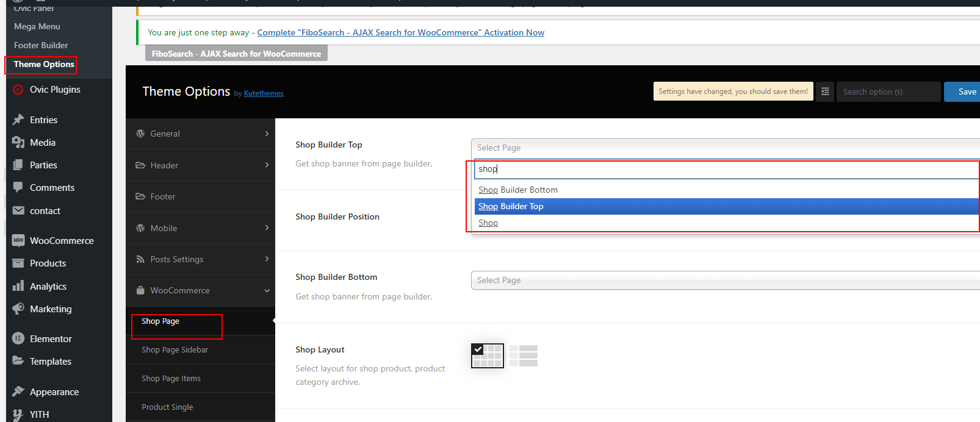Select the grid shop layout
The image size is (980, 422).
488,356
